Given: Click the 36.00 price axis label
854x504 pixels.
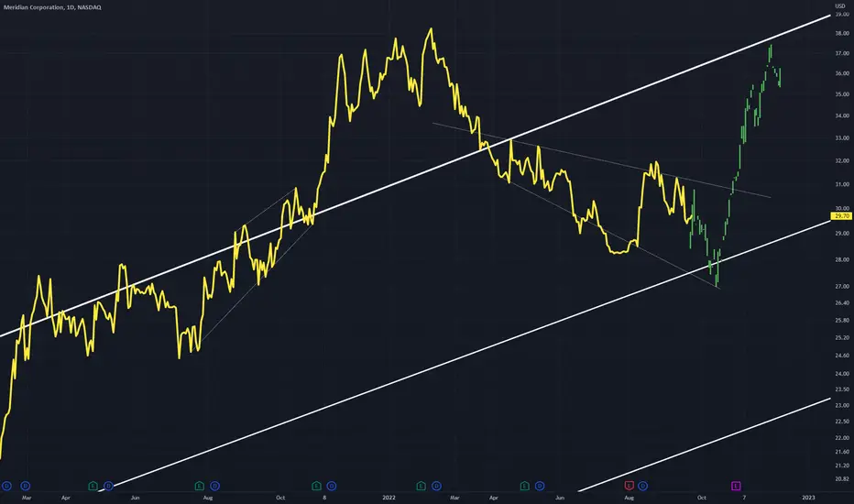Looking at the screenshot, I should [842, 73].
